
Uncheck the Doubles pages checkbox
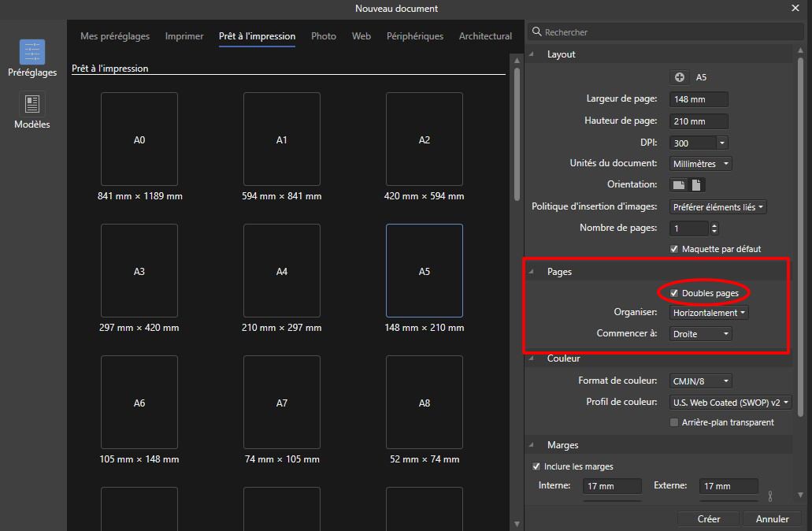pos(673,293)
